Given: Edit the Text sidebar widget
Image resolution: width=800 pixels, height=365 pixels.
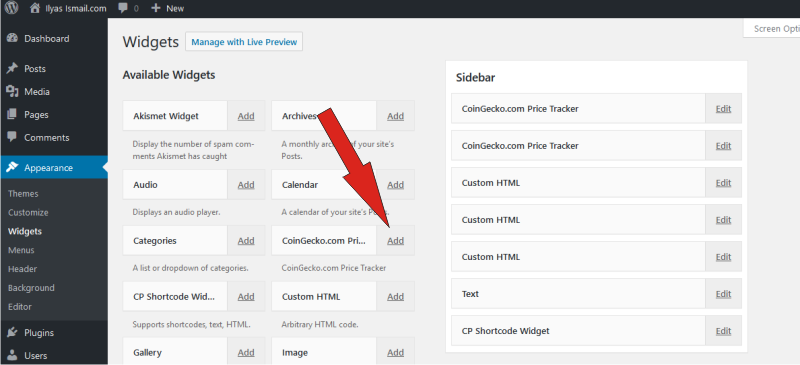Looking at the screenshot, I should click(723, 294).
